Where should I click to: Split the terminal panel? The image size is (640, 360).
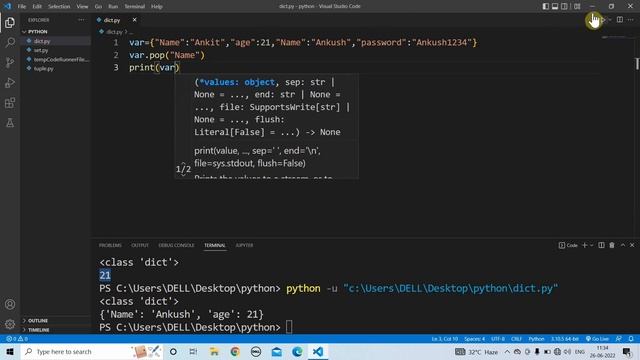tap(601, 245)
